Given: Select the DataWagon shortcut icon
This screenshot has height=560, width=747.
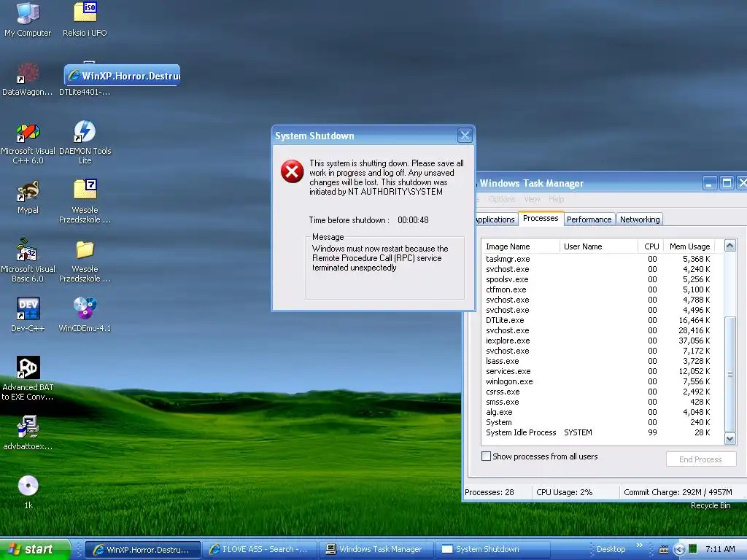Looking at the screenshot, I should (x=28, y=74).
